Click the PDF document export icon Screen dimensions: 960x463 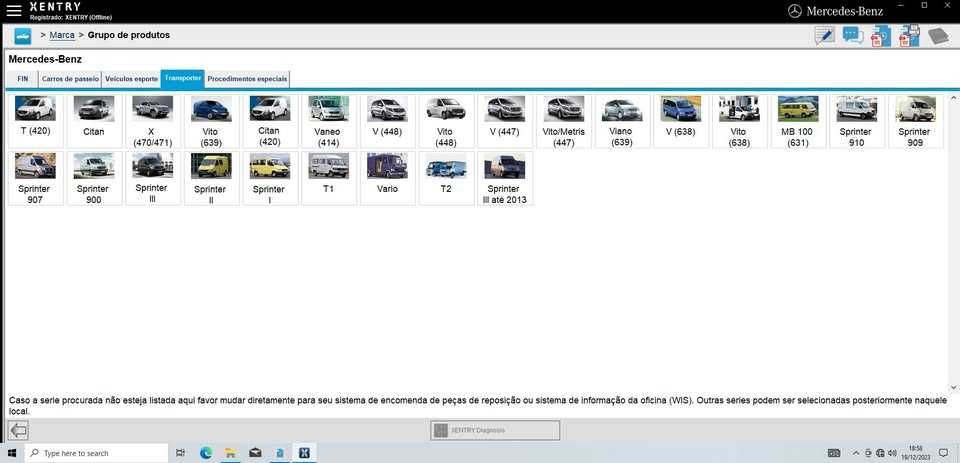point(880,36)
